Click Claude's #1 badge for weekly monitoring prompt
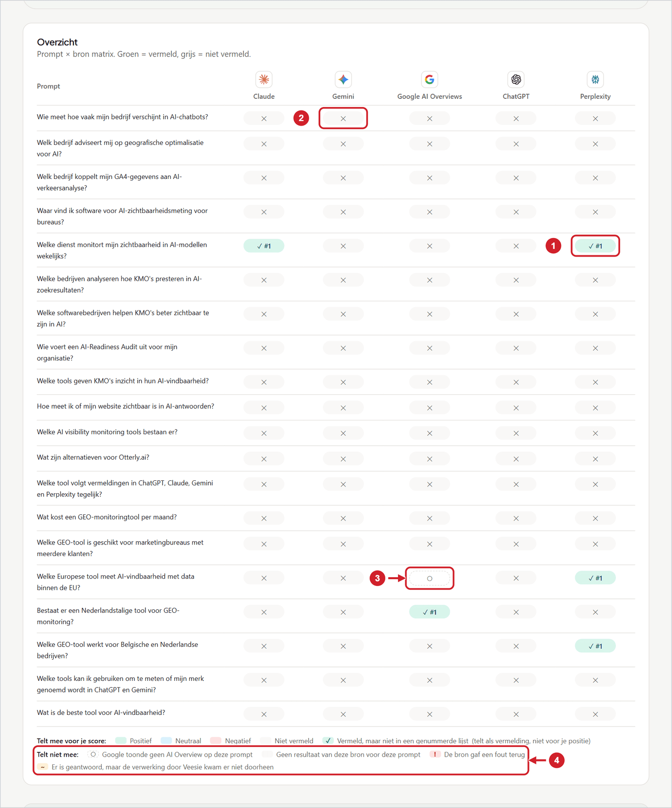672x808 pixels. click(264, 246)
